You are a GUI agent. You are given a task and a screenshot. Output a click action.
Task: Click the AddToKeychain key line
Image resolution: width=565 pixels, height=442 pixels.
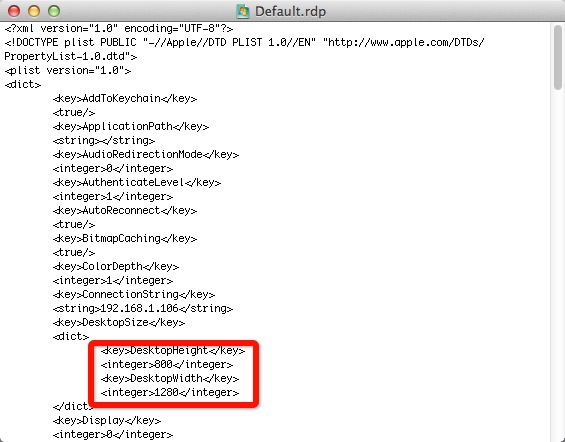pyautogui.click(x=125, y=98)
